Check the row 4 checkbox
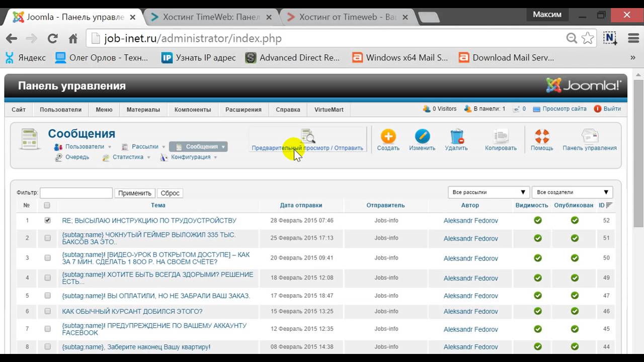Image resolution: width=644 pixels, height=362 pixels. pos(47,278)
